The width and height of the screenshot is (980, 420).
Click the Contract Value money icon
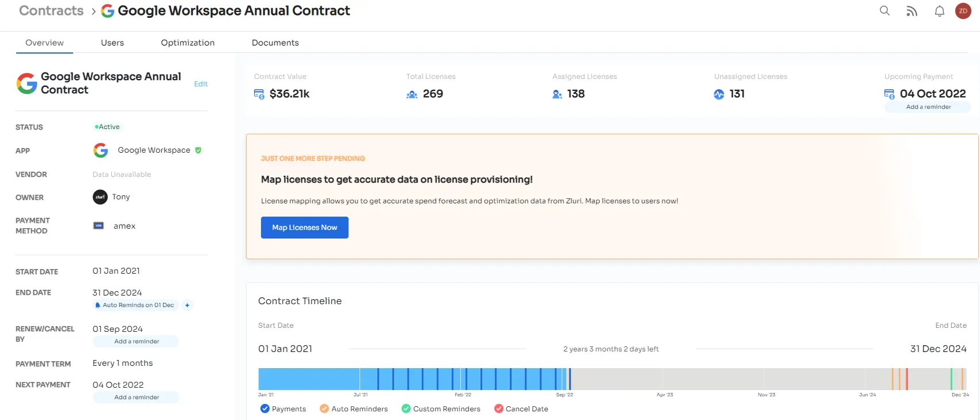tap(259, 94)
